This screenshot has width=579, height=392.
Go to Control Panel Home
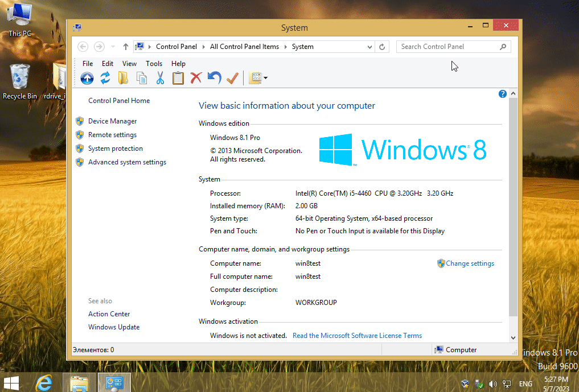tap(119, 101)
